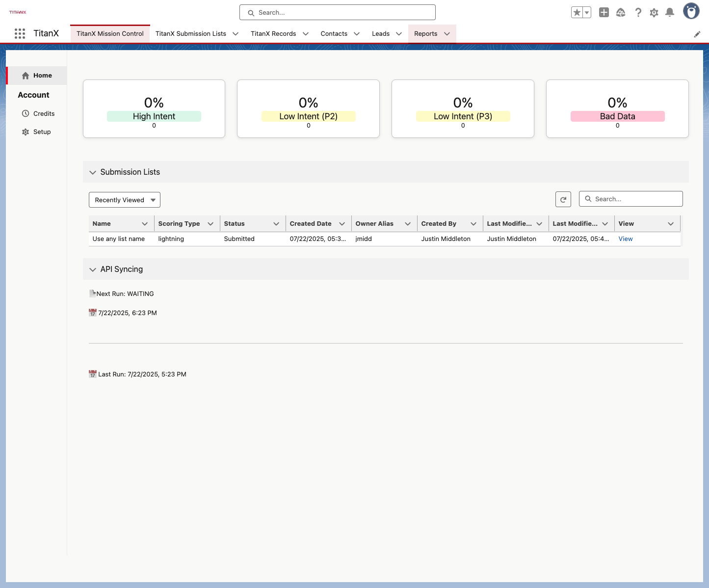Collapse the API Syncing section

[93, 269]
